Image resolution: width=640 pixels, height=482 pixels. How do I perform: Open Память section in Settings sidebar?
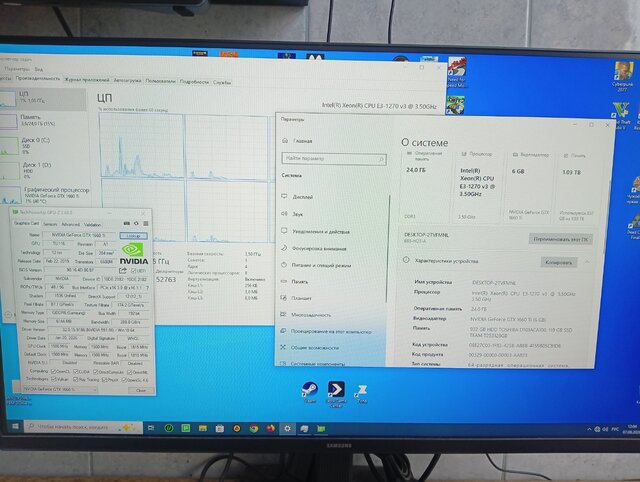(x=294, y=282)
